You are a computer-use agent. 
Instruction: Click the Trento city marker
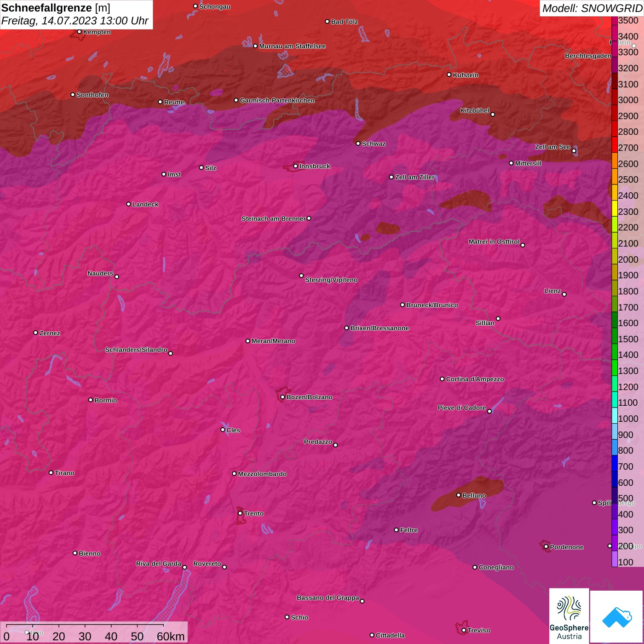tap(240, 513)
